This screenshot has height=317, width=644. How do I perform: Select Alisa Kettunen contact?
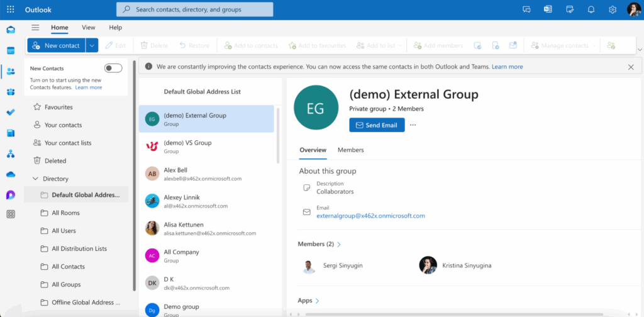click(206, 228)
